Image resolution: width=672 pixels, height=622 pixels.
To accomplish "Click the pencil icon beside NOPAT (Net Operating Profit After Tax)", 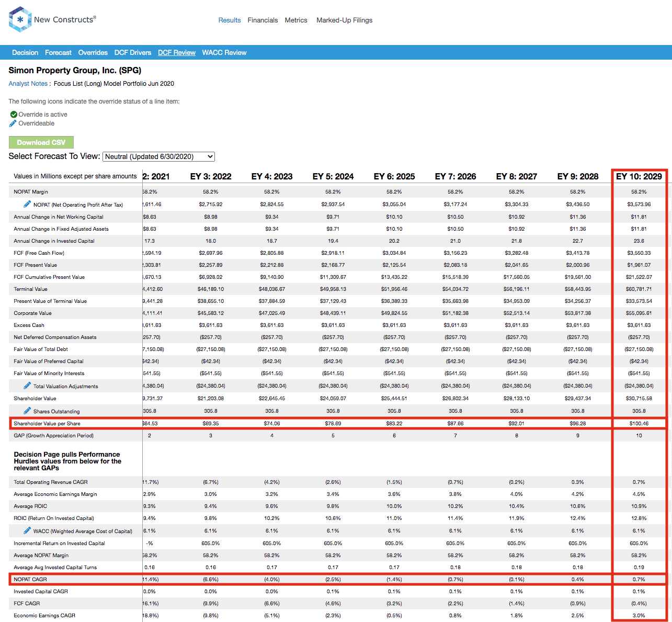I will (27, 204).
